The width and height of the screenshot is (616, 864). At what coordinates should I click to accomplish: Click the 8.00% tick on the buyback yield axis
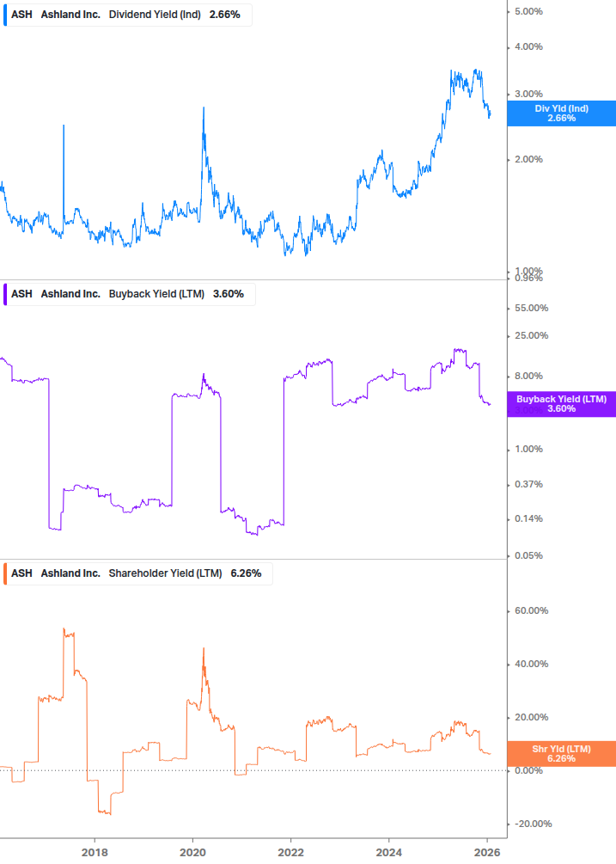[528, 376]
